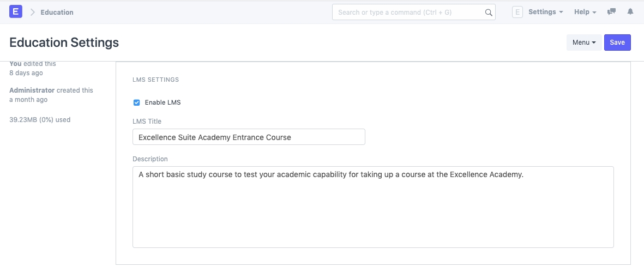Click the 39.23MB used storage text

click(x=40, y=119)
